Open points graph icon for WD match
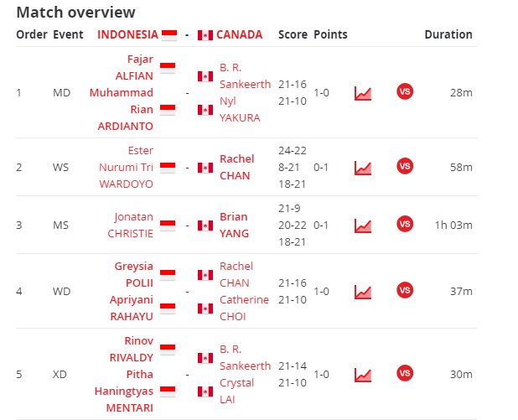The image size is (518, 420). coord(363,292)
